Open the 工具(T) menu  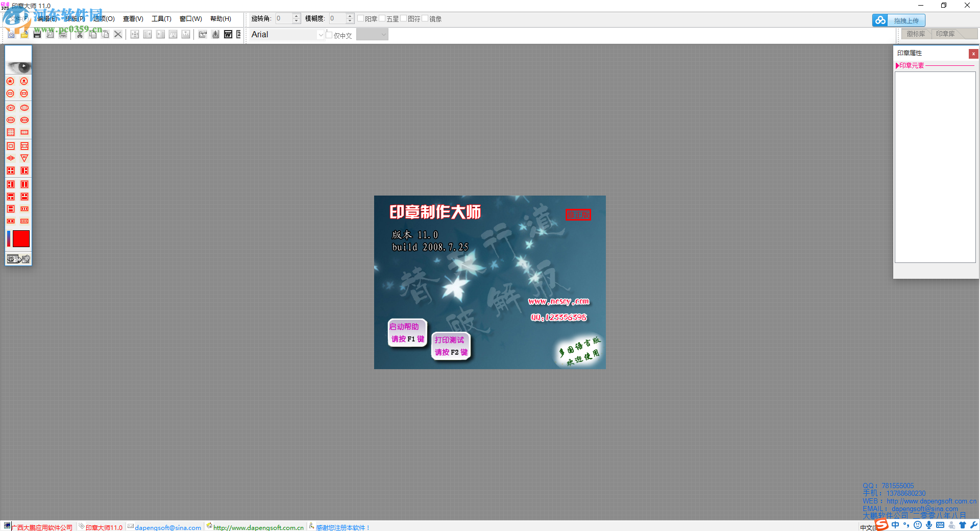click(161, 19)
